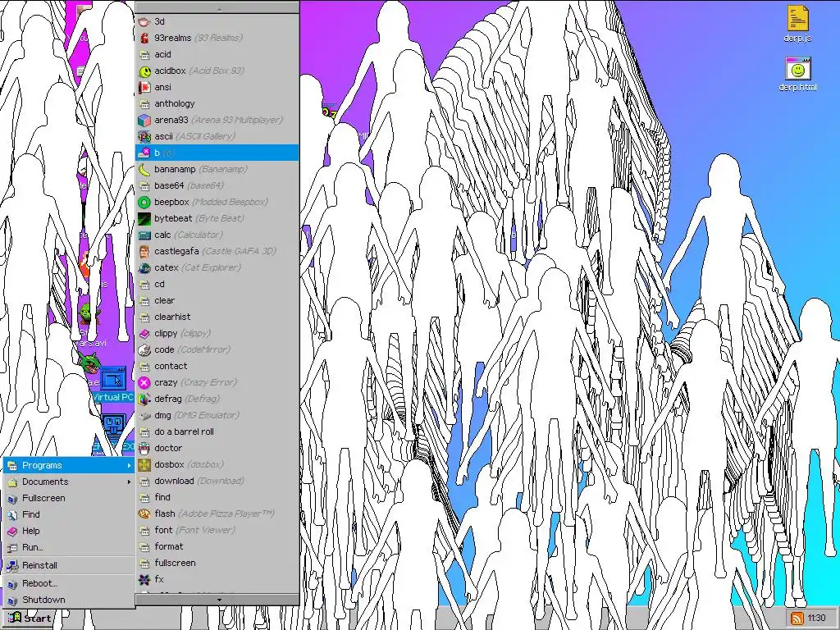Click the defrag colorful icon
The height and width of the screenshot is (630, 840).
[x=144, y=399]
